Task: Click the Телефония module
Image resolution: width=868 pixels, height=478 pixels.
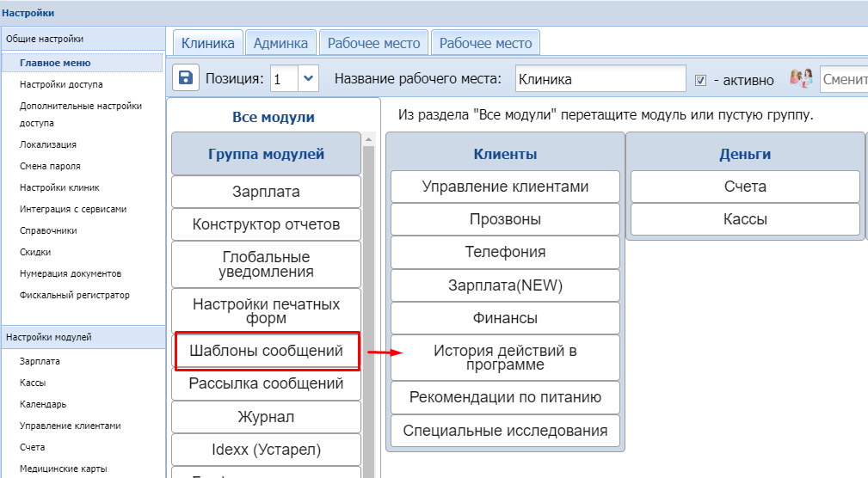Action: click(505, 252)
